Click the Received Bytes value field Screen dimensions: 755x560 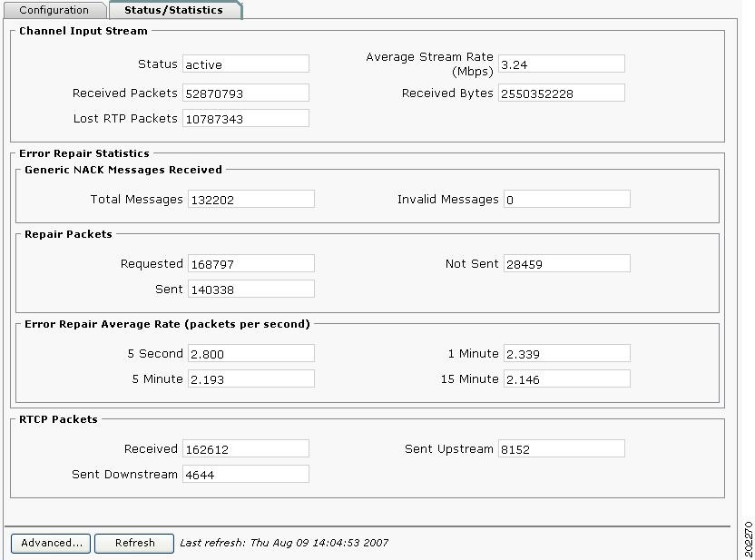(562, 93)
